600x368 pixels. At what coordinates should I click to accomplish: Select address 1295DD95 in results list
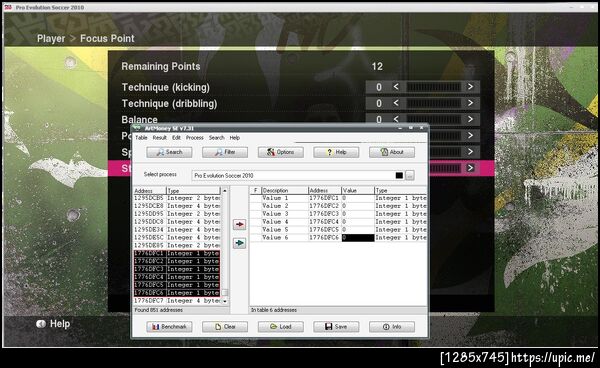click(177, 214)
